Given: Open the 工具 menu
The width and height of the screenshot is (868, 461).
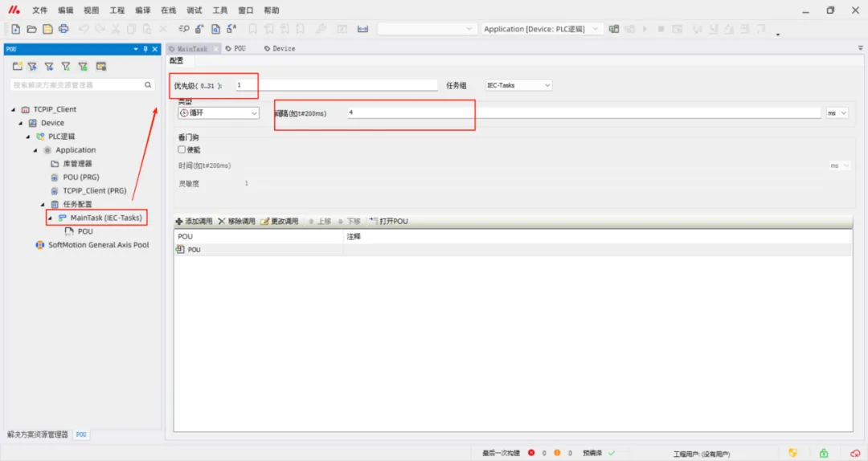Looking at the screenshot, I should click(219, 10).
